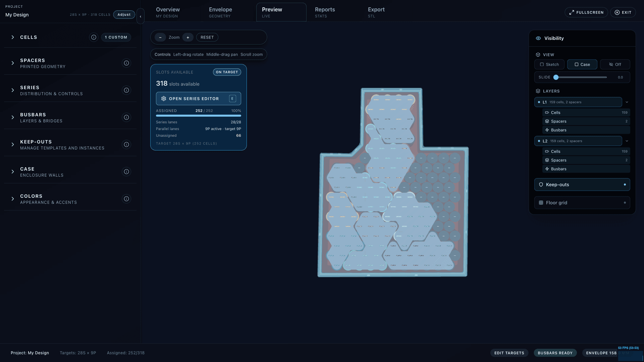Click the info icon in COLORS row
The height and width of the screenshot is (362, 644).
(x=126, y=199)
